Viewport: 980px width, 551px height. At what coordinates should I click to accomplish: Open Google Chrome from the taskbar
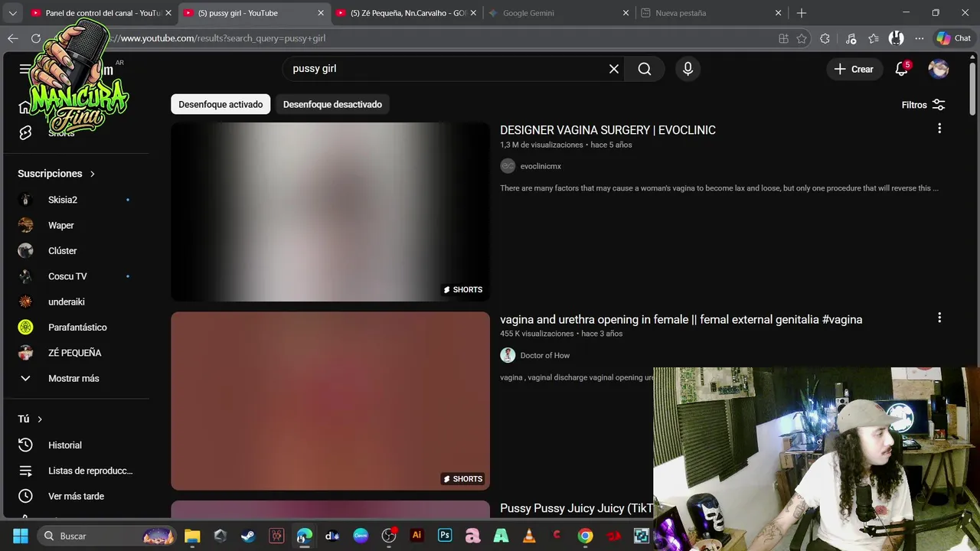coord(585,536)
